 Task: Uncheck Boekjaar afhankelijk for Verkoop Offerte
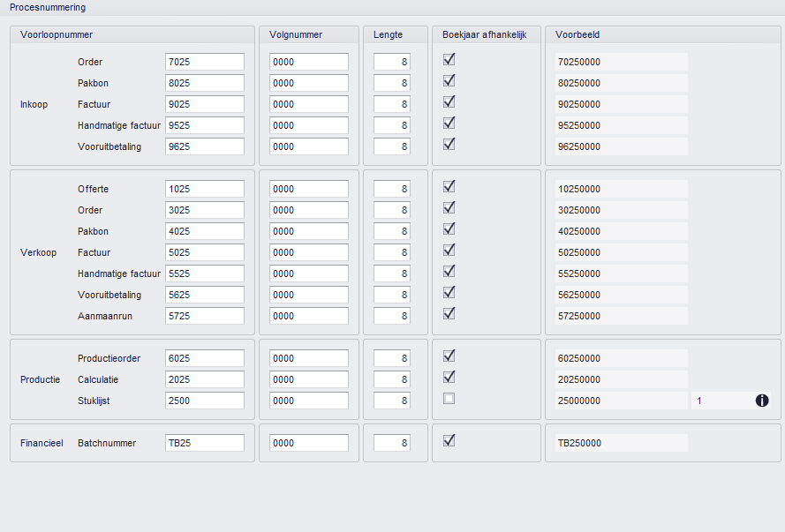click(x=449, y=186)
